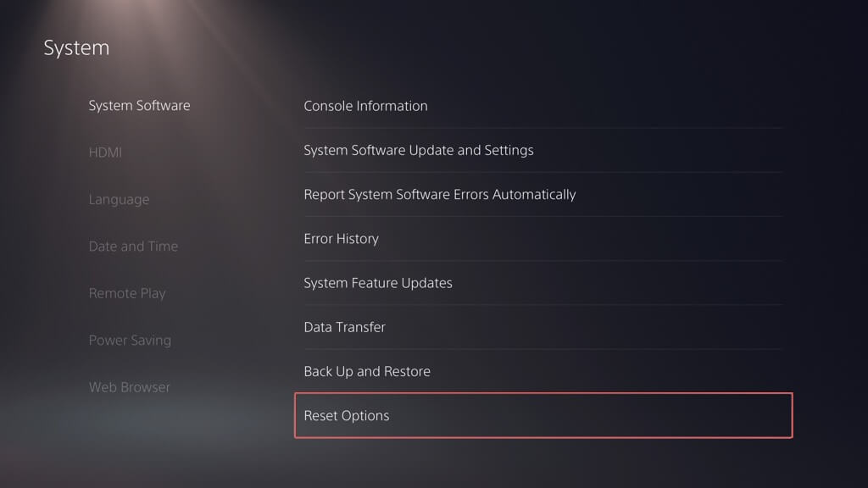Open the Language settings category
This screenshot has width=868, height=488.
(119, 200)
